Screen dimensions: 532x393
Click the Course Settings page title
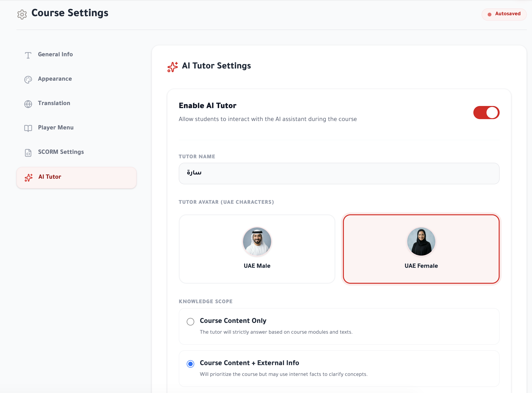coord(70,13)
